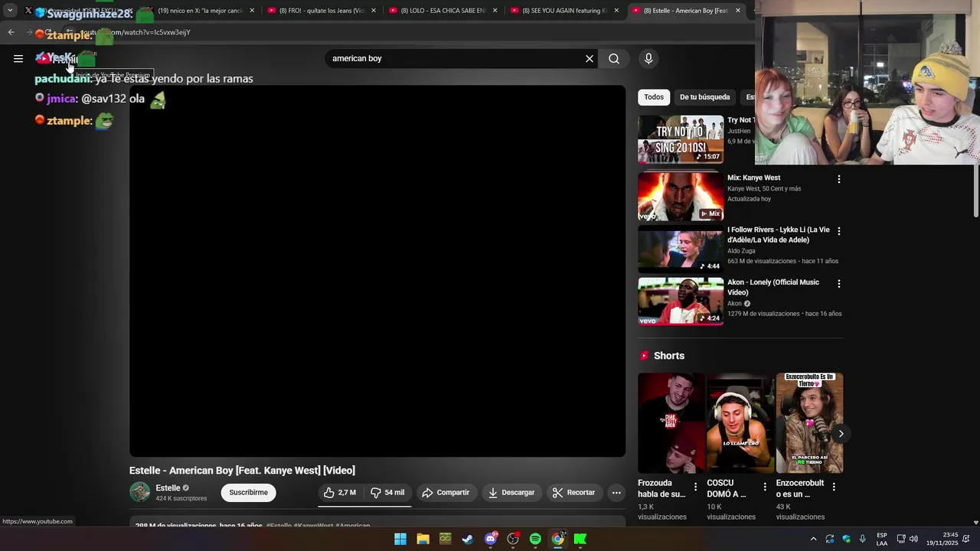
Task: Open Try Not To Sing 2010s thumbnail
Action: coord(681,139)
